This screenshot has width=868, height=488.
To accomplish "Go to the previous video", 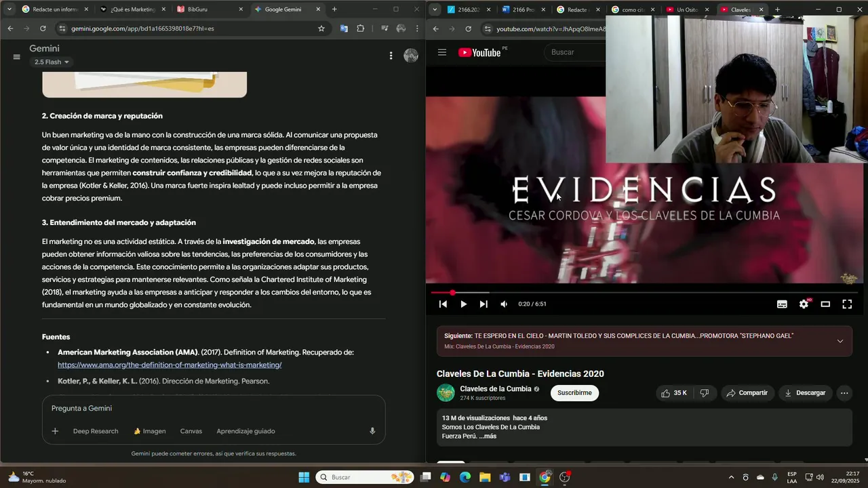I will 443,304.
